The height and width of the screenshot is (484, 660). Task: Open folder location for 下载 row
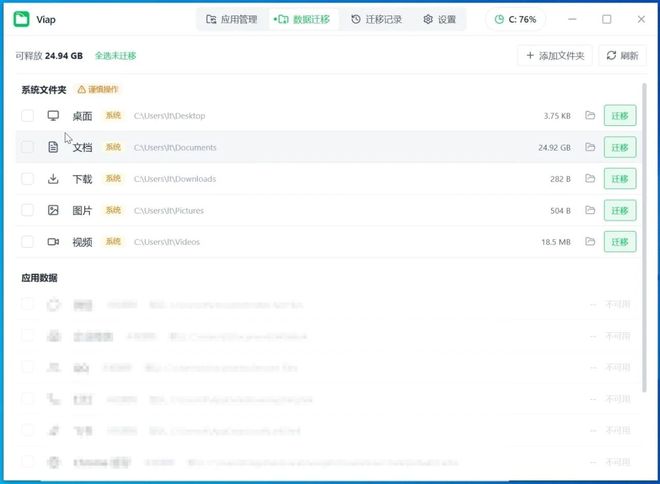[590, 178]
